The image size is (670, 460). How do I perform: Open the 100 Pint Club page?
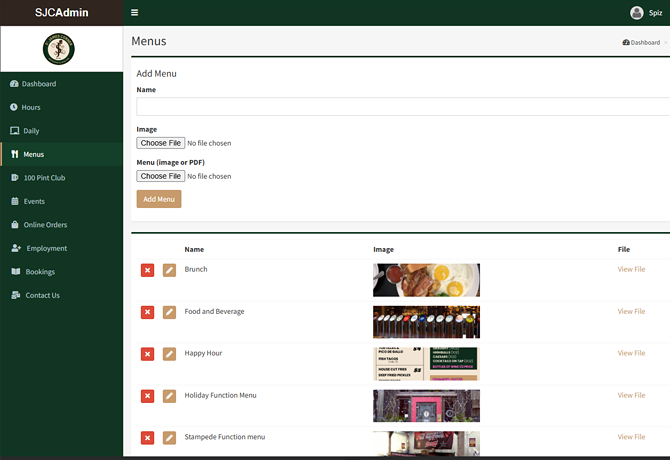44,178
